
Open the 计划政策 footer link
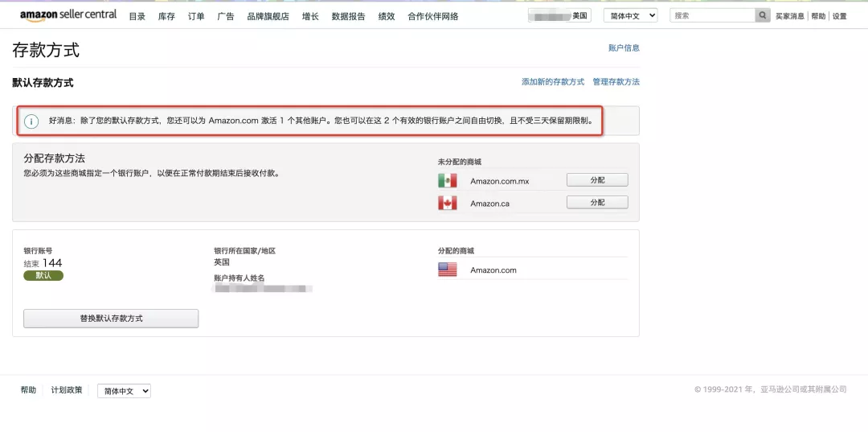[x=67, y=390]
